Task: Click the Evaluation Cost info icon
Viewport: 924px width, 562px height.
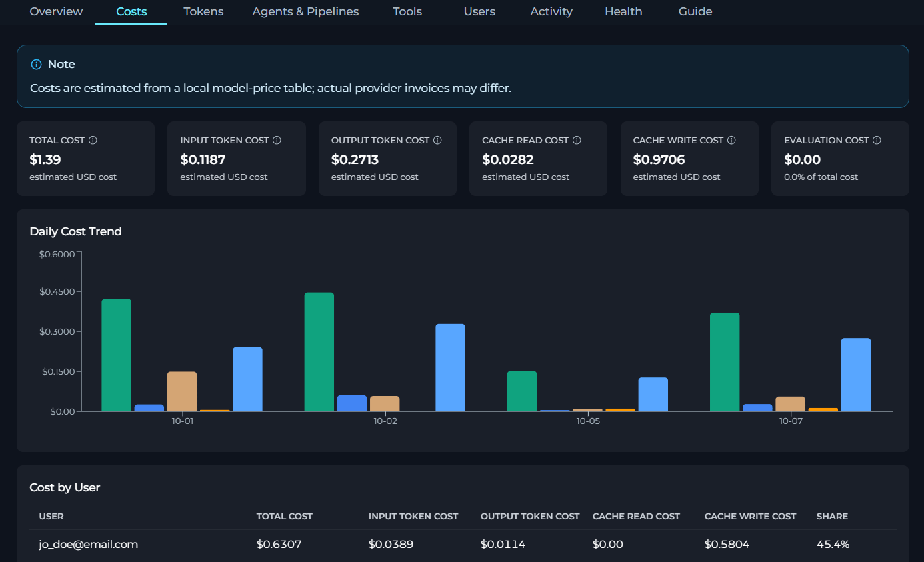Action: pyautogui.click(x=877, y=141)
